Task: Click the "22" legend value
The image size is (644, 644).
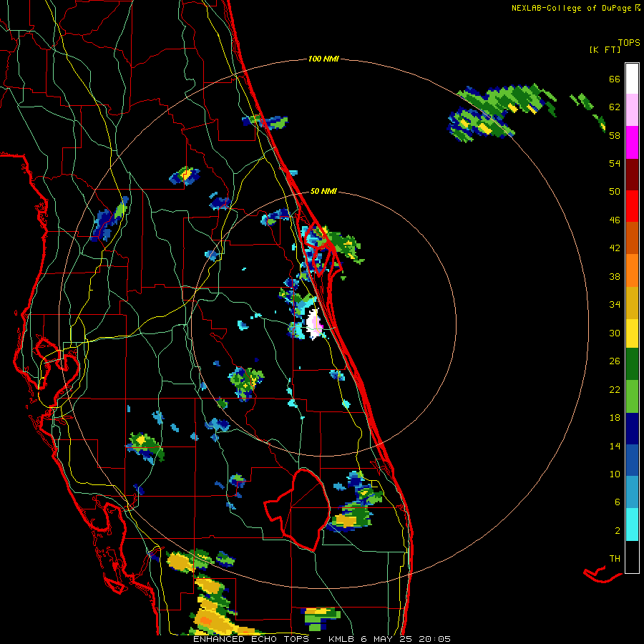Action: point(615,389)
